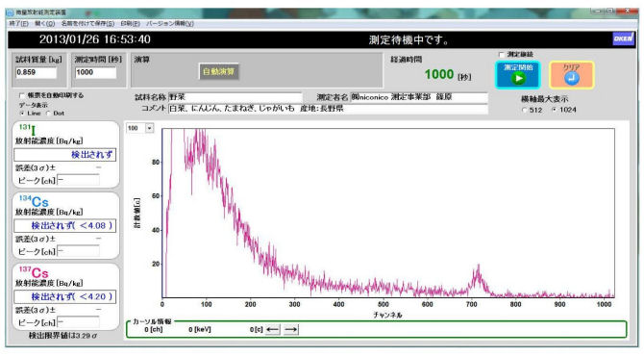Open the 名前を付けて保存(S) menu
644x356 pixels.
[x=87, y=23]
